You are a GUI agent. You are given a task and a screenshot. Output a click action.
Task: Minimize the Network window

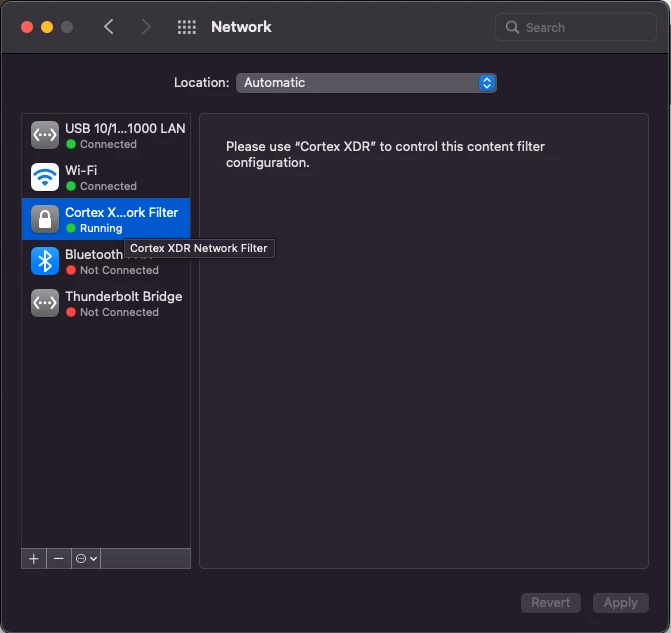pyautogui.click(x=47, y=27)
